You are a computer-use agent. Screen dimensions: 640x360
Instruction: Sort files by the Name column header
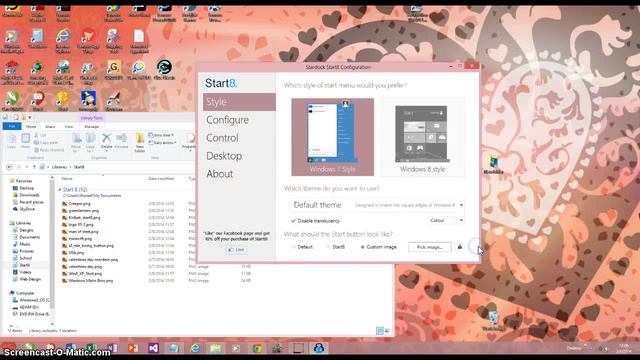tap(67, 179)
